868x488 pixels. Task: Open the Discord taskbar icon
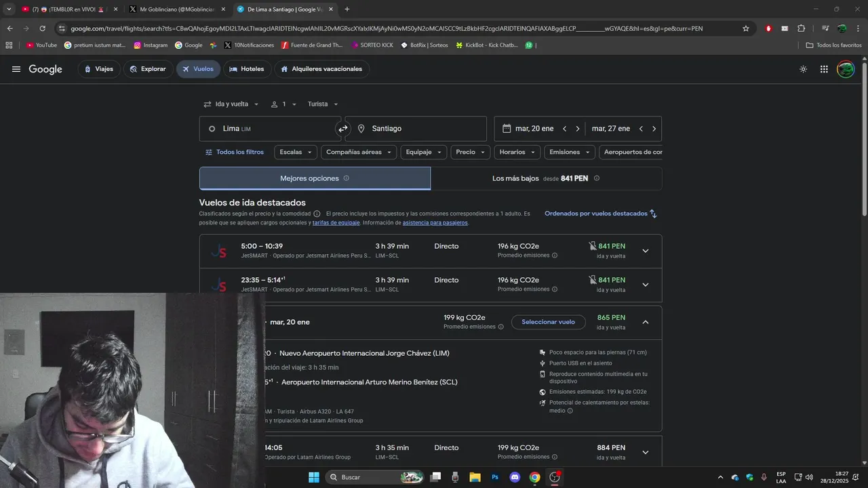tap(515, 477)
